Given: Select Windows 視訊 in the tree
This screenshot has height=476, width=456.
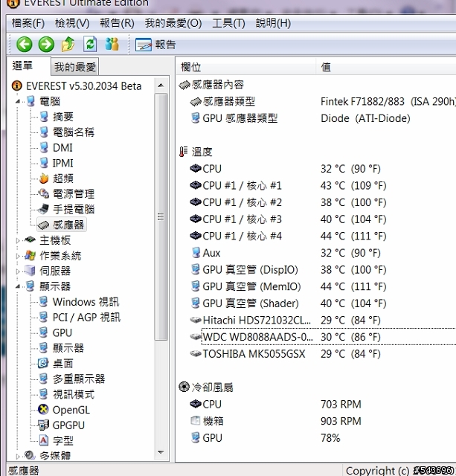Looking at the screenshot, I should [86, 302].
